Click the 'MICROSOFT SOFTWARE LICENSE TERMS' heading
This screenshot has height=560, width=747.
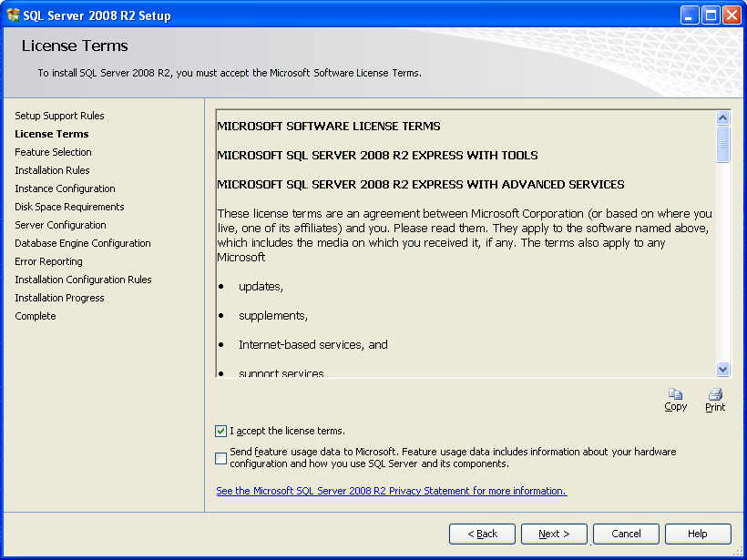pos(329,127)
